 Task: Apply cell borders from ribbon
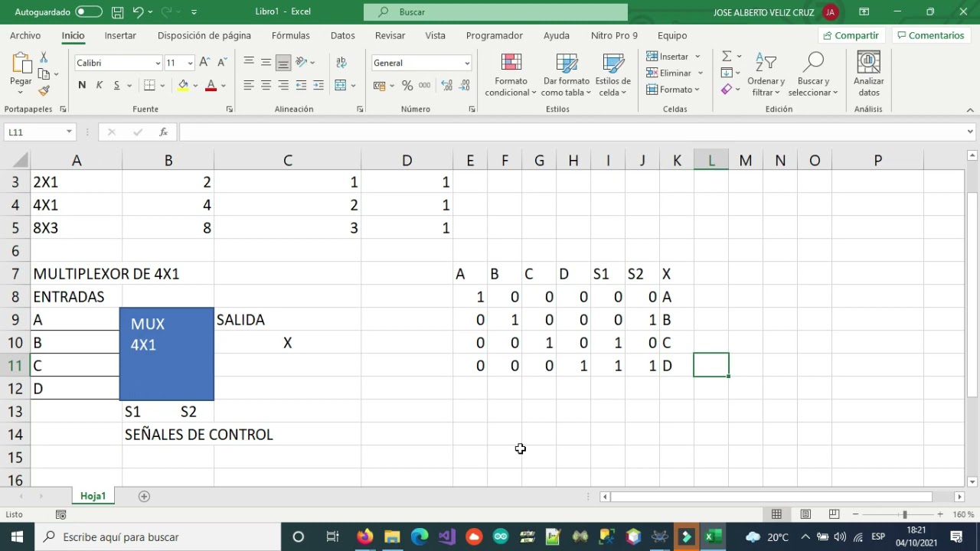149,85
